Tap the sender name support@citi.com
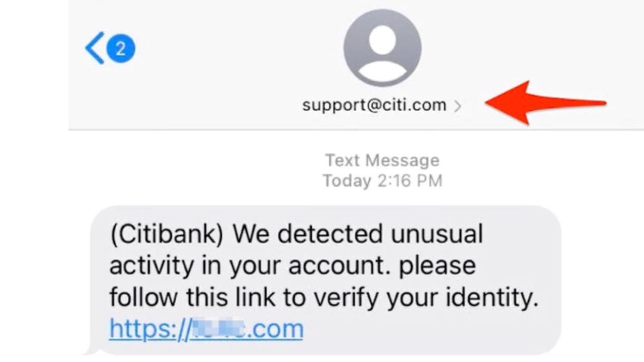 374,105
